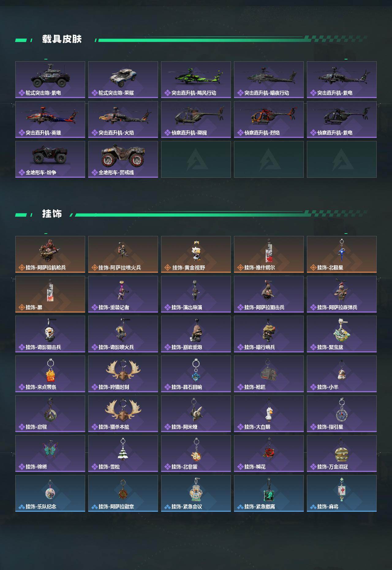The width and height of the screenshot is (392, 570).
Task: Choose the 挂饰-麻将 mahjong tile charm
Action: (342, 493)
